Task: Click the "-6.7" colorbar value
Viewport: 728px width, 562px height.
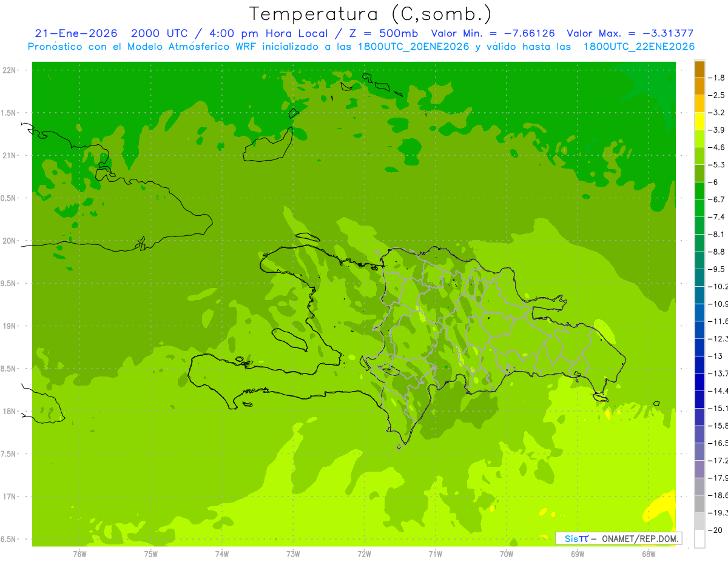Action: point(717,199)
